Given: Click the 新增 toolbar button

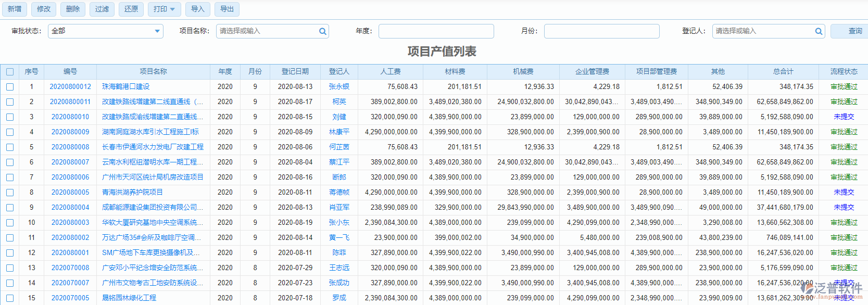Looking at the screenshot, I should tap(15, 9).
